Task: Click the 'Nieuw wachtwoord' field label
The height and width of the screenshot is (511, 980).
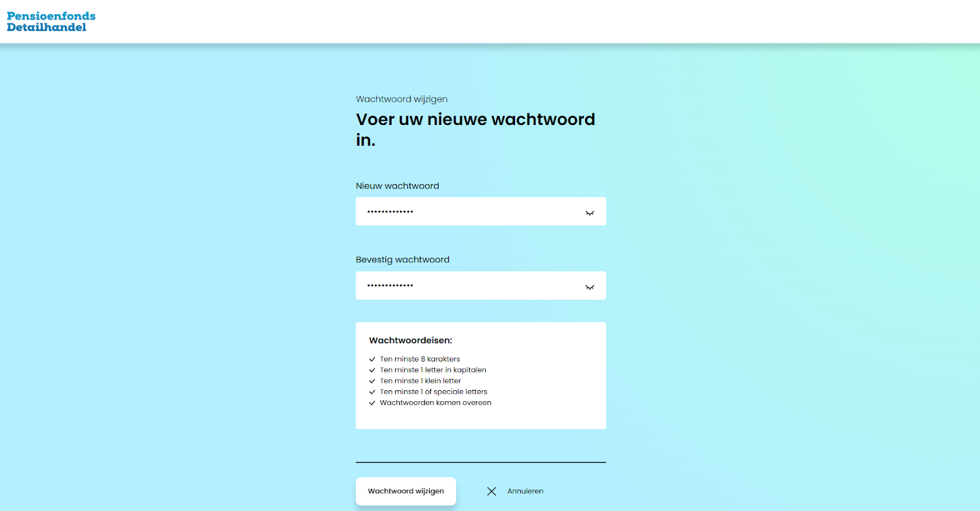Action: [x=397, y=186]
